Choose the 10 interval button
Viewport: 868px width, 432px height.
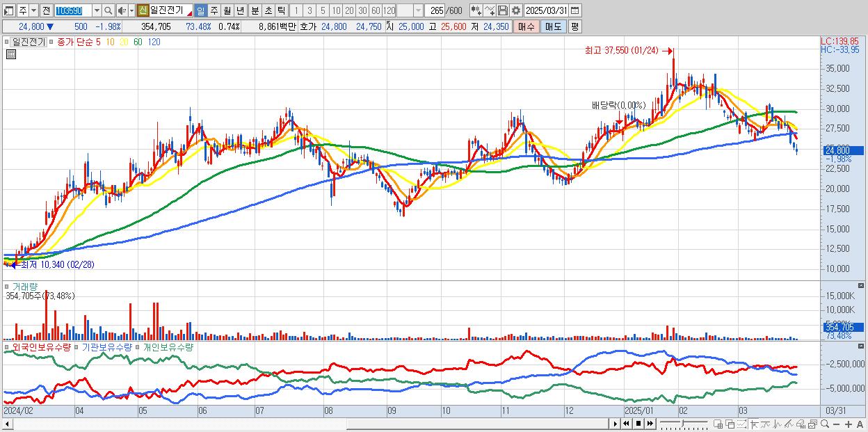point(336,10)
